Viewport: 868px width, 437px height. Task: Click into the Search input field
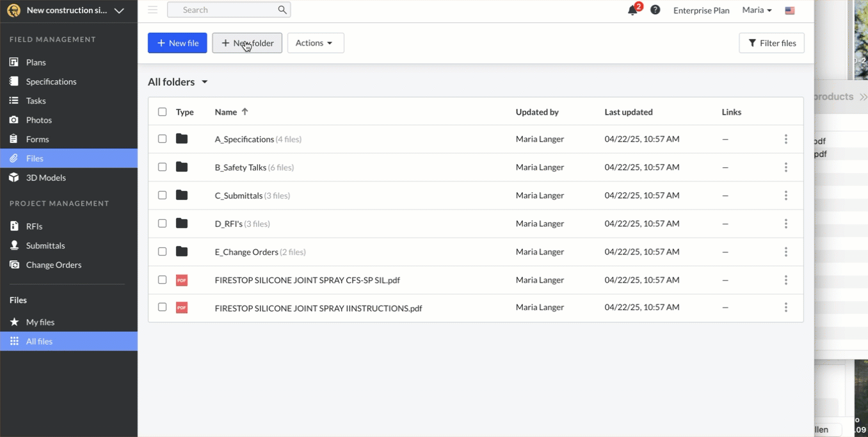(221, 10)
